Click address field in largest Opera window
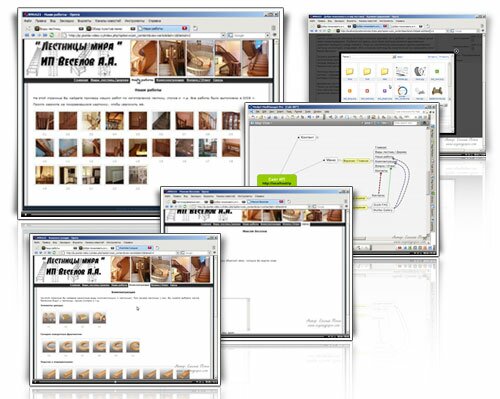 tap(143, 35)
